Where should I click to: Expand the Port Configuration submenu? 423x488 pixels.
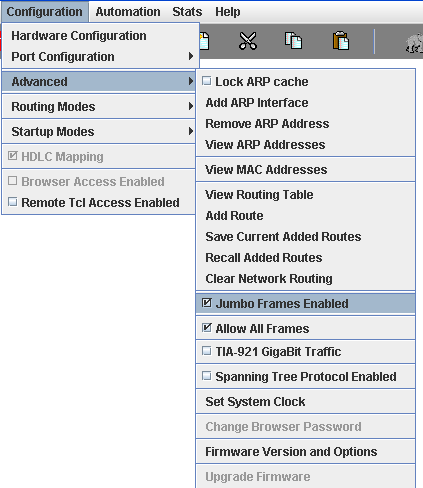tap(100, 57)
